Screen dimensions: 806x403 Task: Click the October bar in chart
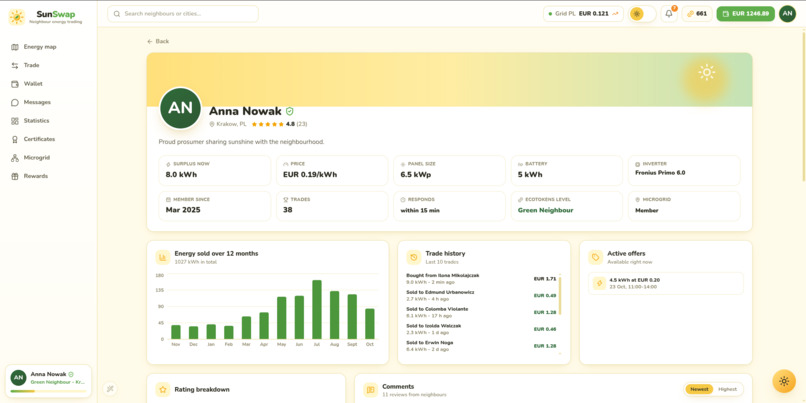tap(370, 324)
